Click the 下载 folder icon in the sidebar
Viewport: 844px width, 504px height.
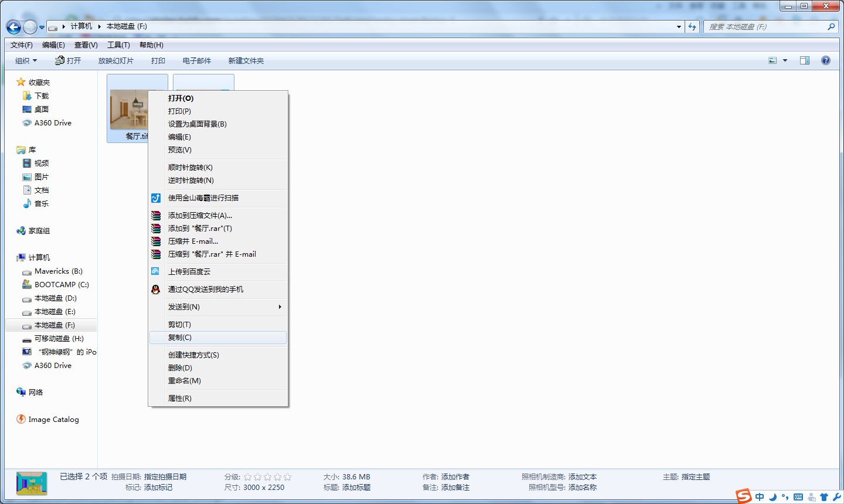[27, 96]
